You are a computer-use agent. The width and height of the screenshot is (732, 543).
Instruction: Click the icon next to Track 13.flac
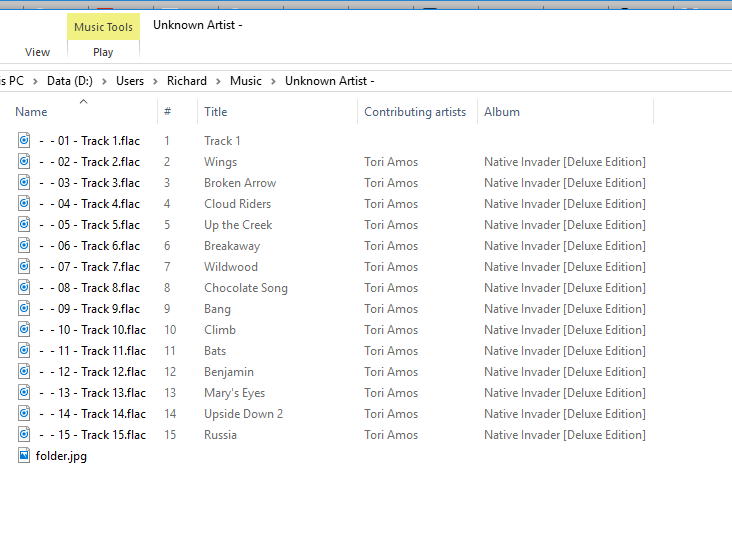click(25, 393)
